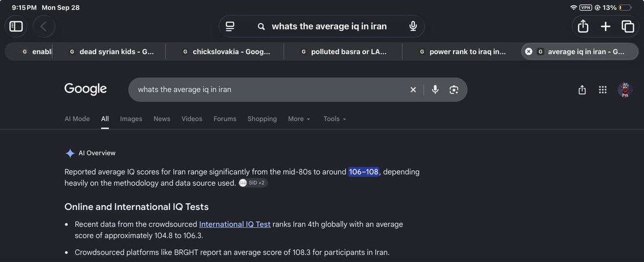Image resolution: width=644 pixels, height=262 pixels.
Task: Close the 'average iq in iran' tab
Action: (529, 52)
